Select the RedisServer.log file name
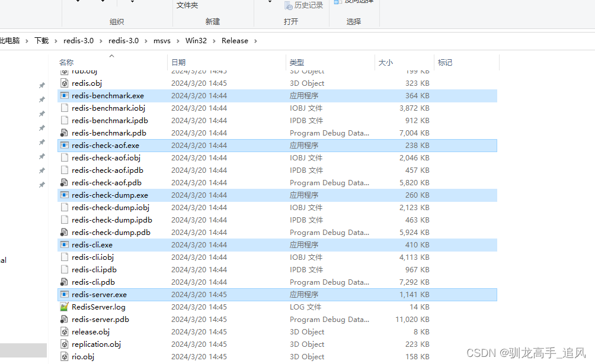 pos(98,307)
